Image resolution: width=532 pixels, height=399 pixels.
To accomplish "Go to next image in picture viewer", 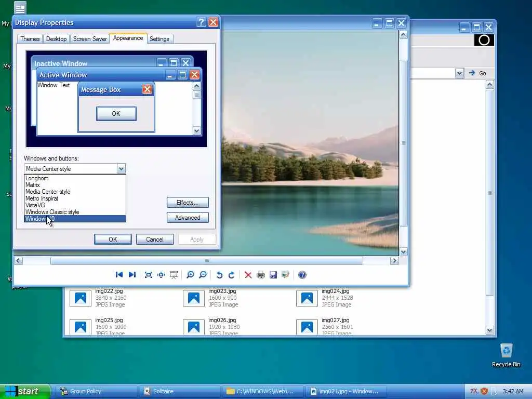I will pos(132,275).
